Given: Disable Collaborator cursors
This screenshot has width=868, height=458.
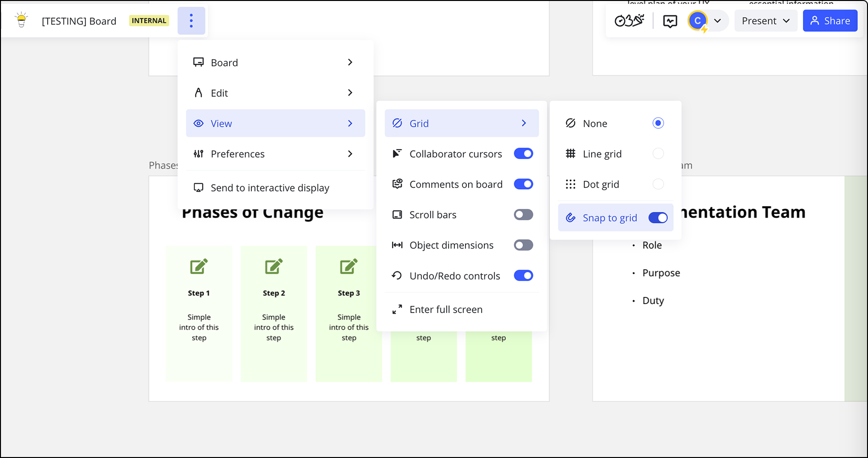Looking at the screenshot, I should pyautogui.click(x=523, y=153).
